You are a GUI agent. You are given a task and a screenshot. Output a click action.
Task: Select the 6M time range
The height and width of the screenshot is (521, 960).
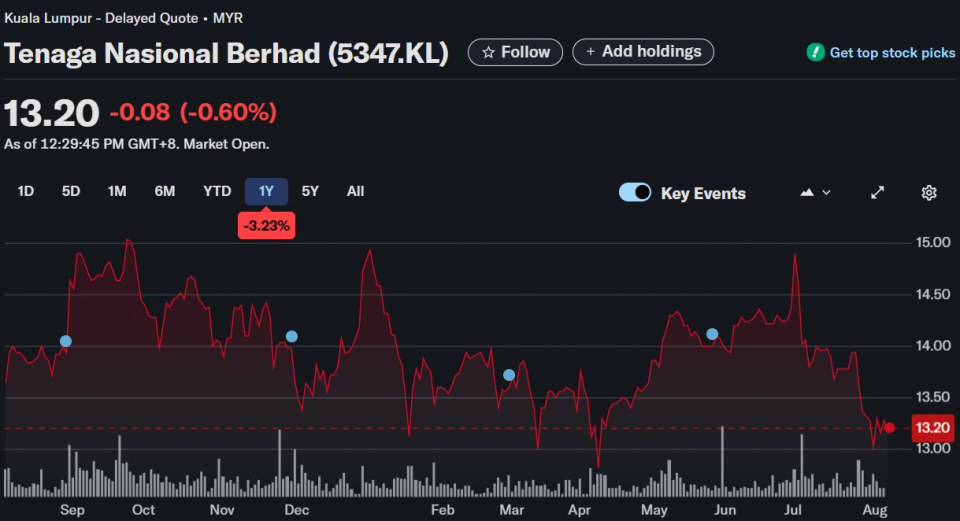(165, 192)
